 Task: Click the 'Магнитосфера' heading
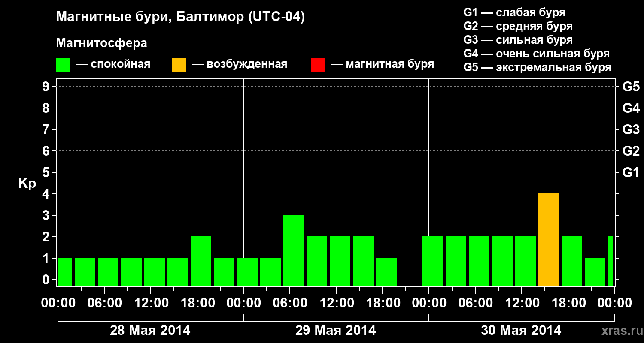pyautogui.click(x=101, y=43)
